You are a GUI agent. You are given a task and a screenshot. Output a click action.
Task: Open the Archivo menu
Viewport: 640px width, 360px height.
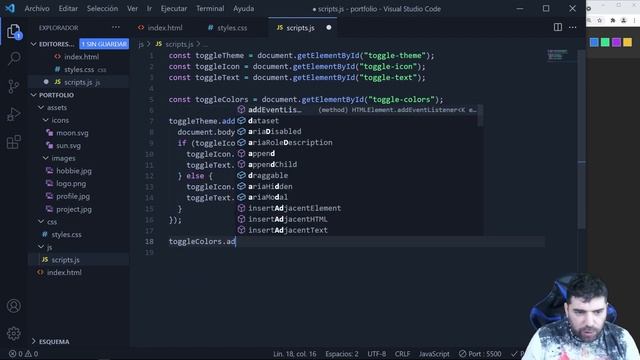point(37,9)
